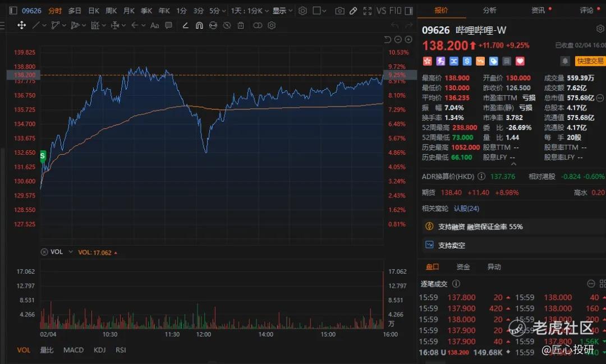Click the F10 company info button
Viewport: 606px width, 364px height.
[395, 11]
